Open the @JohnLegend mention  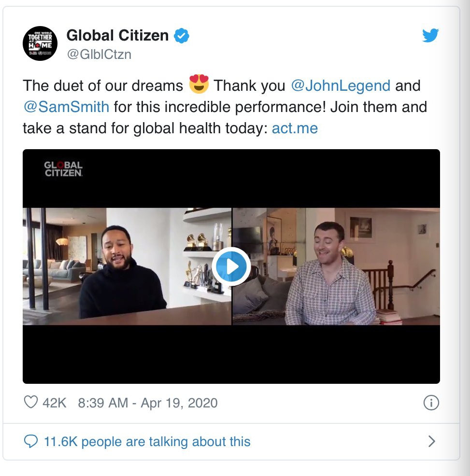pos(341,85)
